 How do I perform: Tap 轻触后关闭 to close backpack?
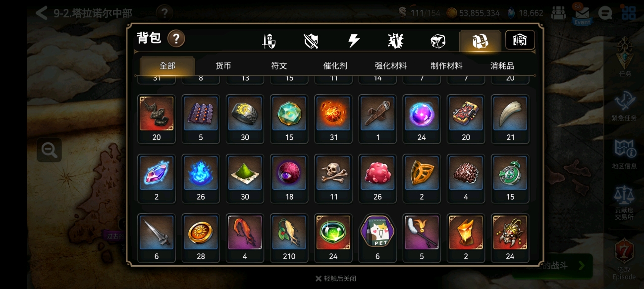[x=340, y=279]
